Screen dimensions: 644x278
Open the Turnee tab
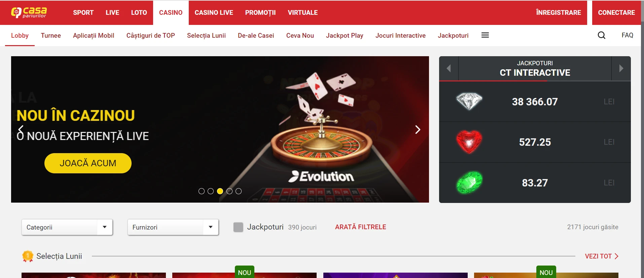51,35
